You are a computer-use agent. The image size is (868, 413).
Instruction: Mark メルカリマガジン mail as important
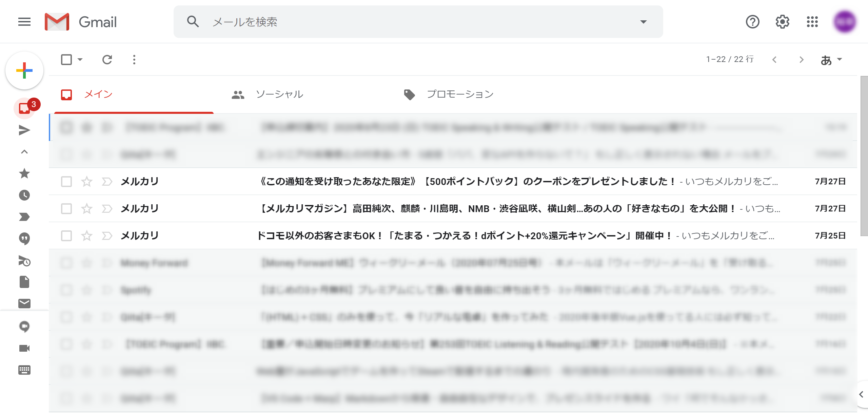(x=107, y=209)
